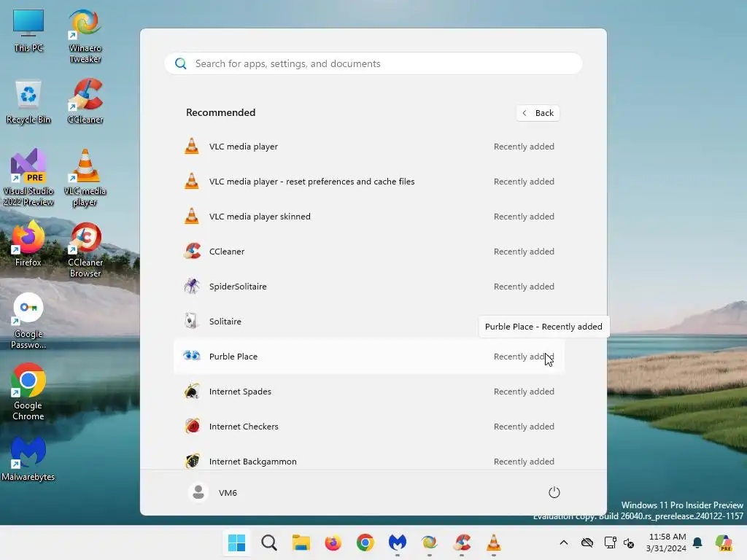Expand hidden system tray icons chevron

(564, 542)
